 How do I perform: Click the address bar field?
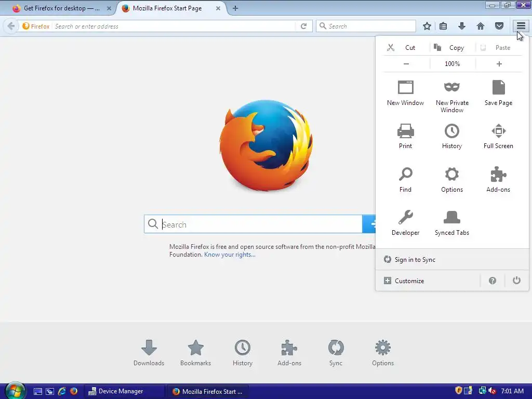click(174, 26)
